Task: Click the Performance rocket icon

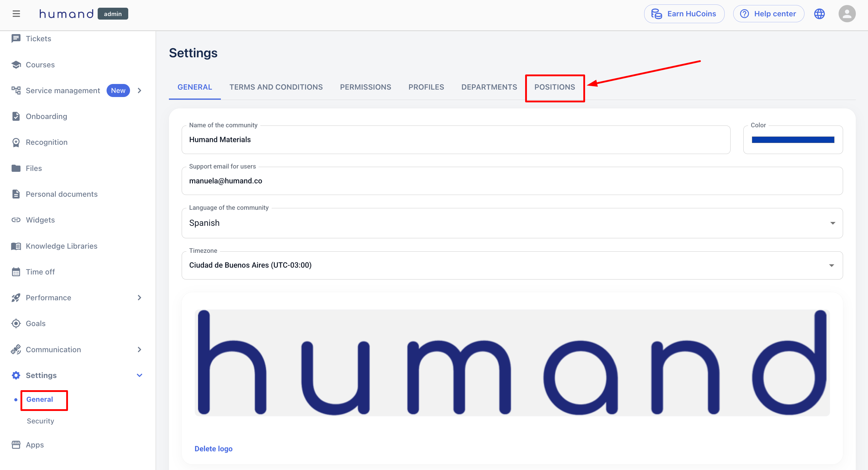Action: pyautogui.click(x=16, y=298)
